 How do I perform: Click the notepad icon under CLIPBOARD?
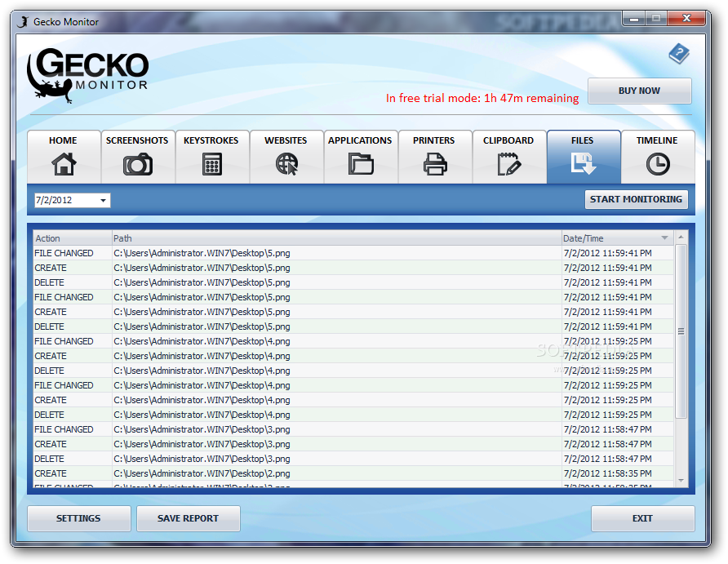508,164
